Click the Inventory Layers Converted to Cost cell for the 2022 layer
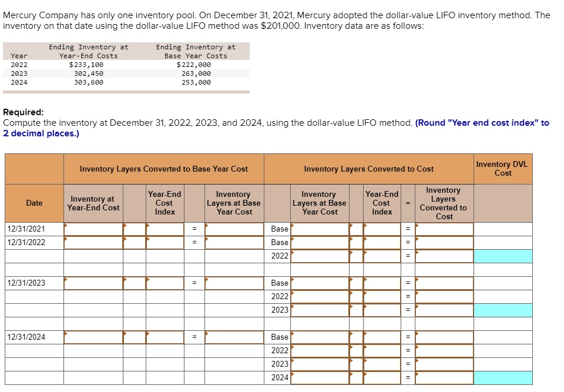Image resolution: width=564 pixels, height=392 pixels. coord(444,256)
